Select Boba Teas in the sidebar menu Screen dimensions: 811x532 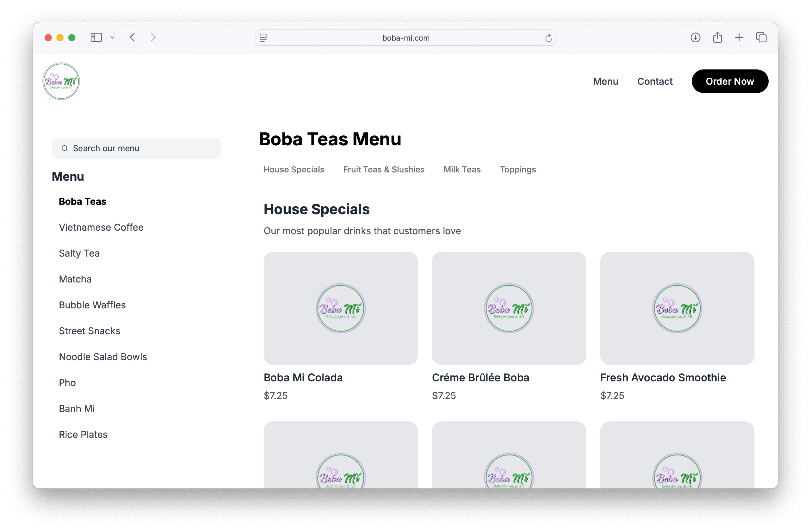tap(82, 202)
